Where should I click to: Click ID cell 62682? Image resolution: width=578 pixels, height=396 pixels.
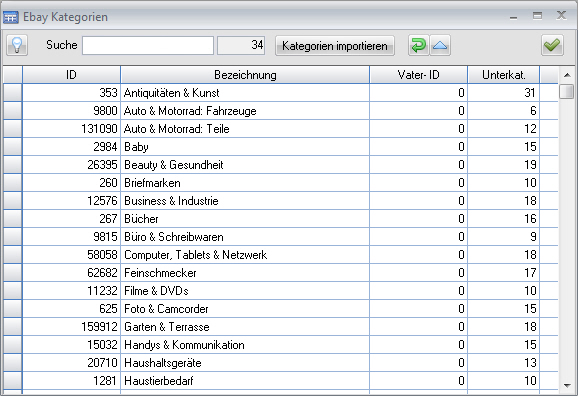[x=72, y=273]
